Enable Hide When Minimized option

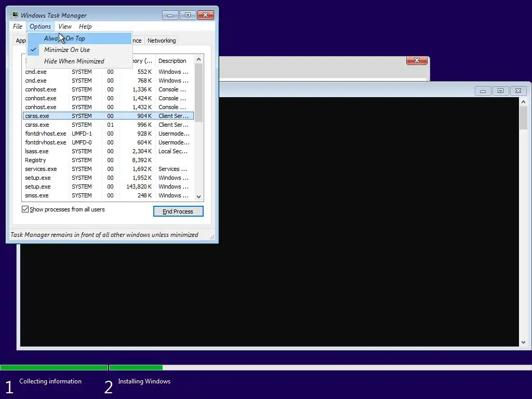pos(79,61)
